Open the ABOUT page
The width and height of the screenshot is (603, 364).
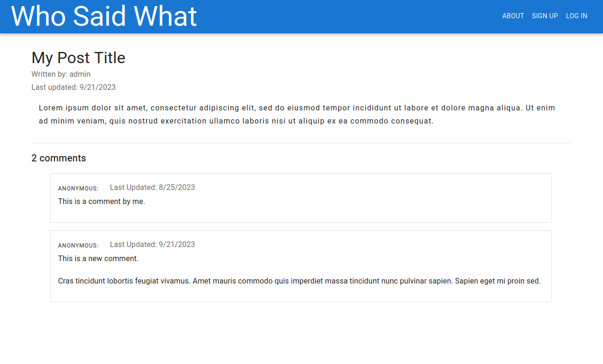513,16
